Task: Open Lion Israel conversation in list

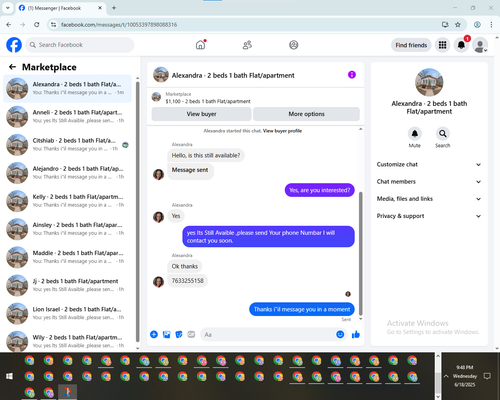Action: point(68,313)
